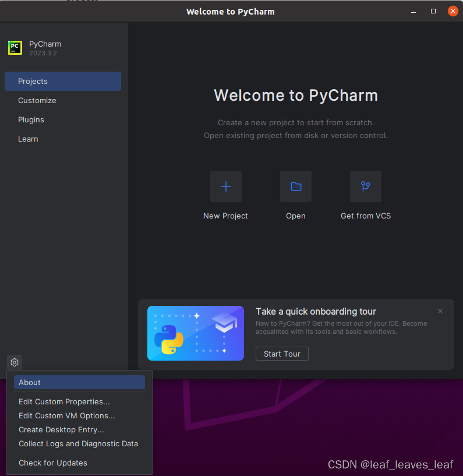Click the Open folder icon

pyautogui.click(x=296, y=186)
